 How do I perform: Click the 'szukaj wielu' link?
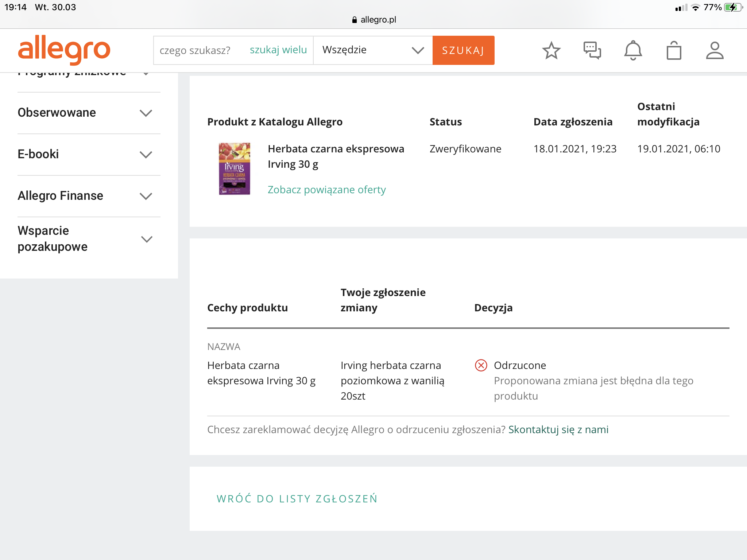[x=278, y=50]
